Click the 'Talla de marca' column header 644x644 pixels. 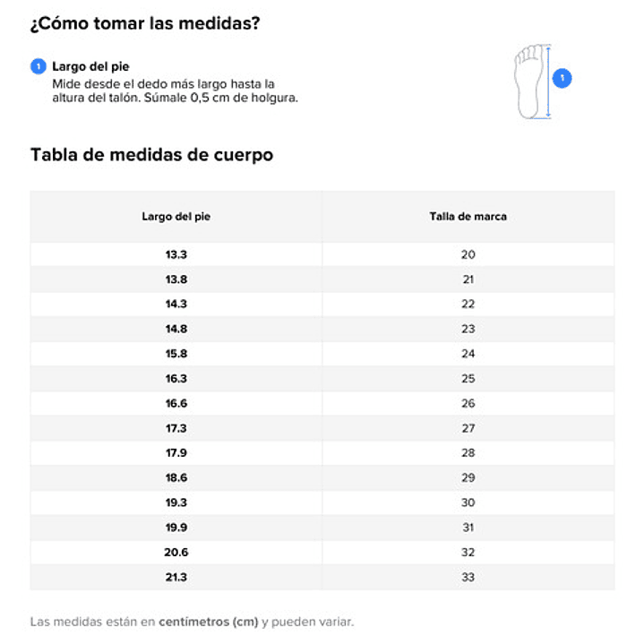pos(468,217)
